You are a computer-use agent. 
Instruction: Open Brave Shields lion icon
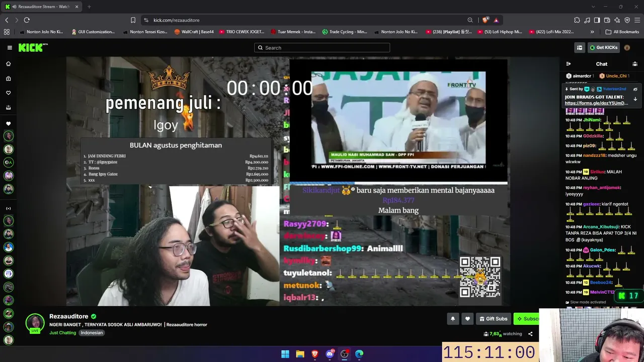pyautogui.click(x=485, y=20)
